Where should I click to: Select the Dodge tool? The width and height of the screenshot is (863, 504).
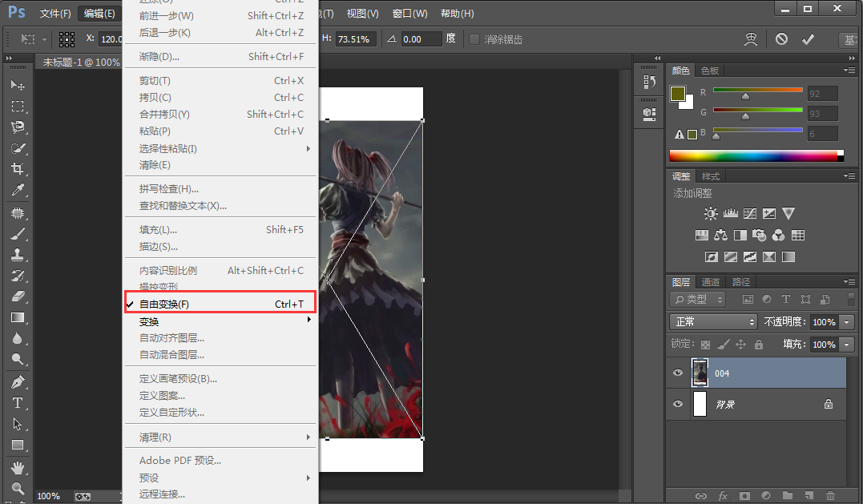[18, 359]
